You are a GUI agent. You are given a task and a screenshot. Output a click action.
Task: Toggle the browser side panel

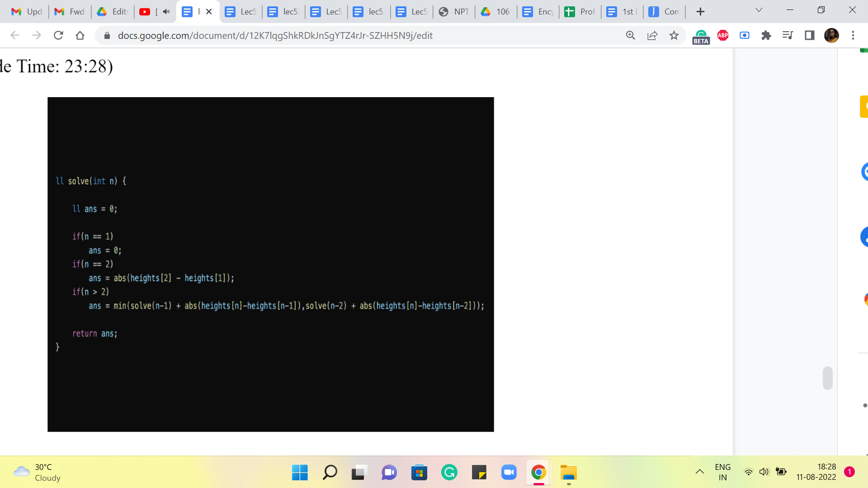click(809, 35)
